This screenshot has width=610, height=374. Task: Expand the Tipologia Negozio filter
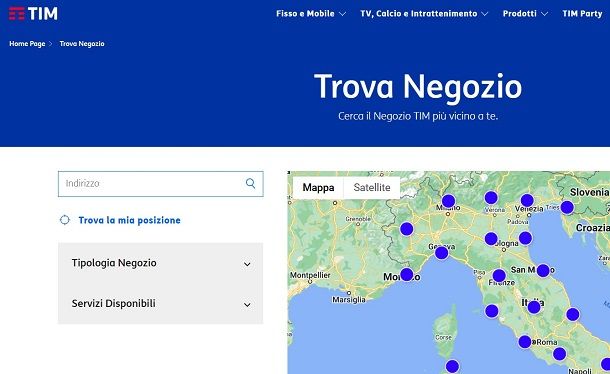[161, 263]
